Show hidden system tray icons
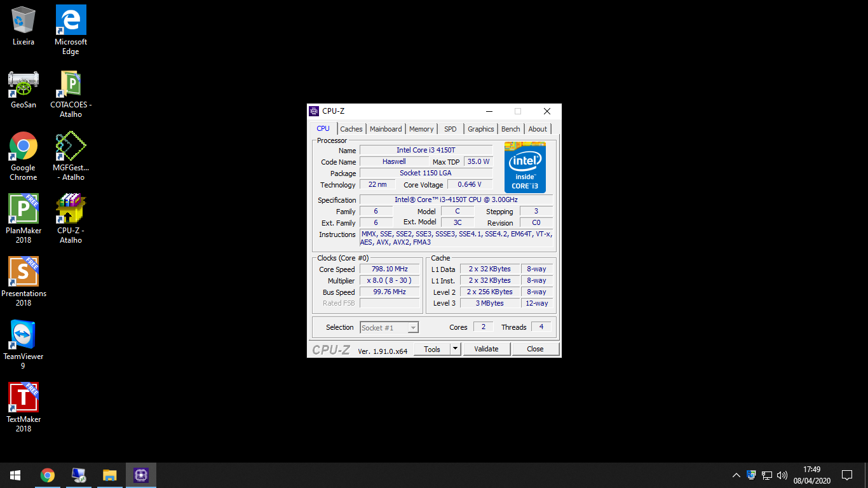 tap(736, 475)
